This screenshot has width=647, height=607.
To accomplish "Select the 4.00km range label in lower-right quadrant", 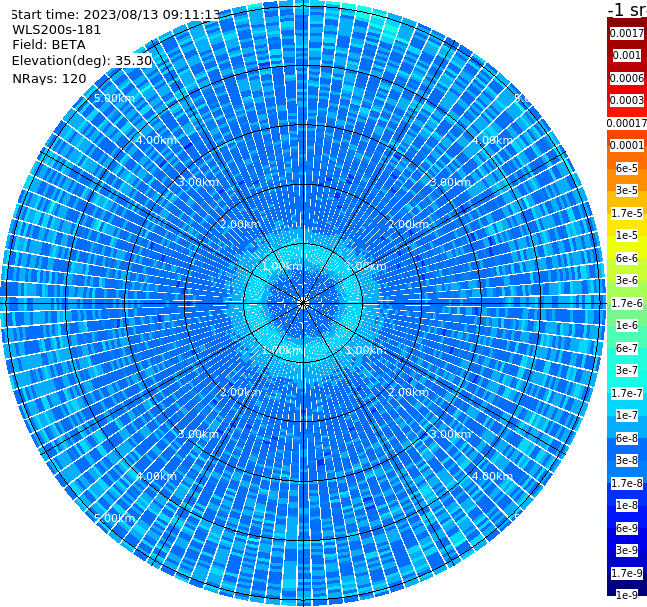I will (x=492, y=476).
